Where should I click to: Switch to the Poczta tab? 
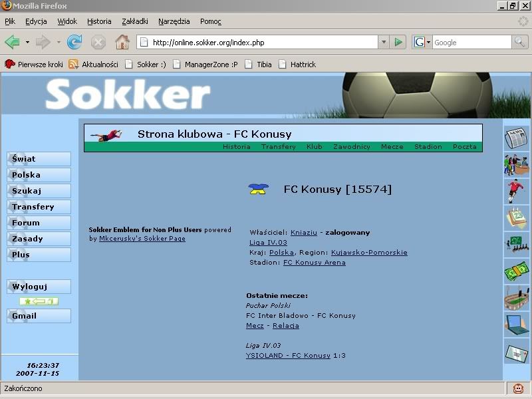[x=464, y=146]
